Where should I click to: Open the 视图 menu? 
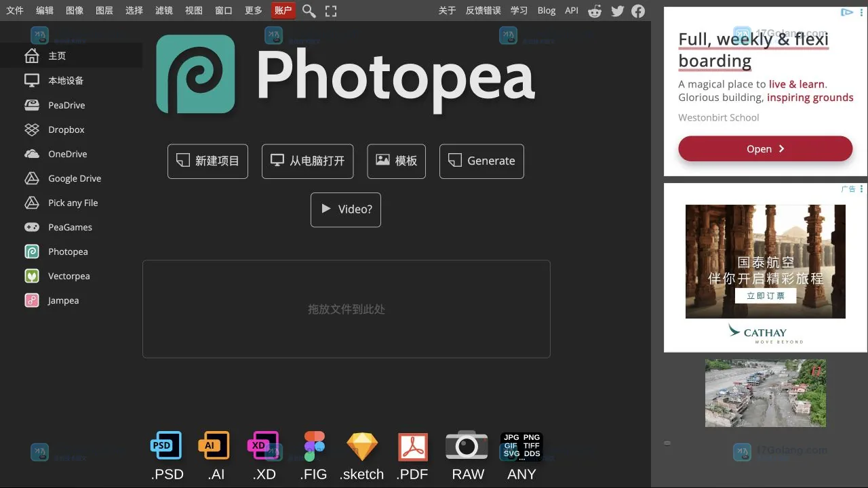(194, 10)
